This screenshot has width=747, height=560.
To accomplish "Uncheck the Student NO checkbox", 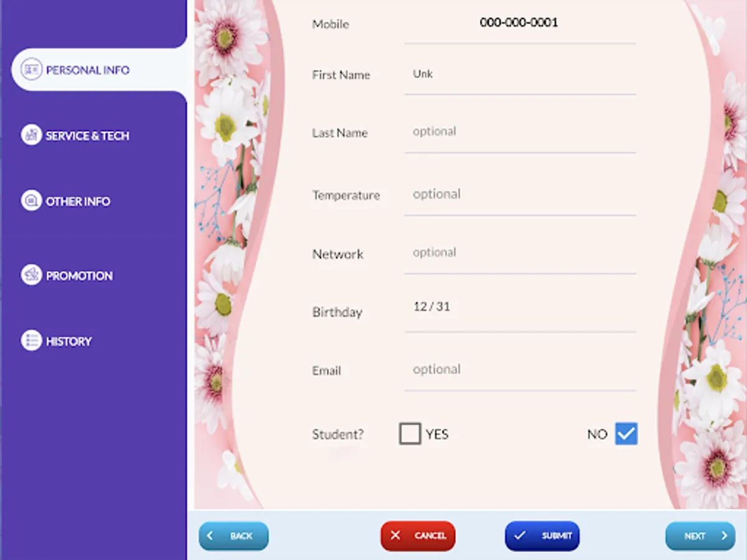I will (626, 434).
